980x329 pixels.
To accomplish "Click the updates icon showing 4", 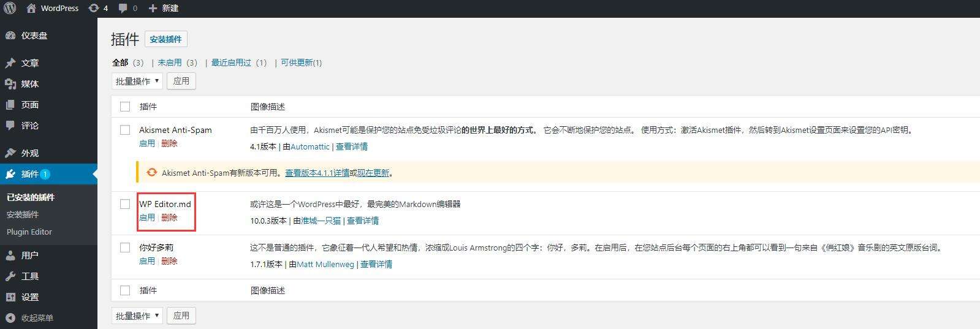I will tap(93, 8).
